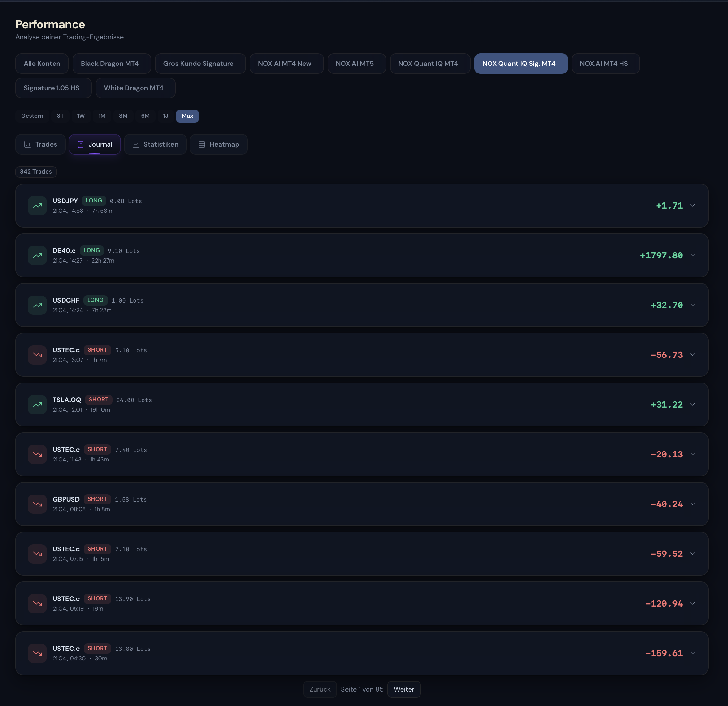Click the uptrend icon on the DE40.c trade

[37, 255]
